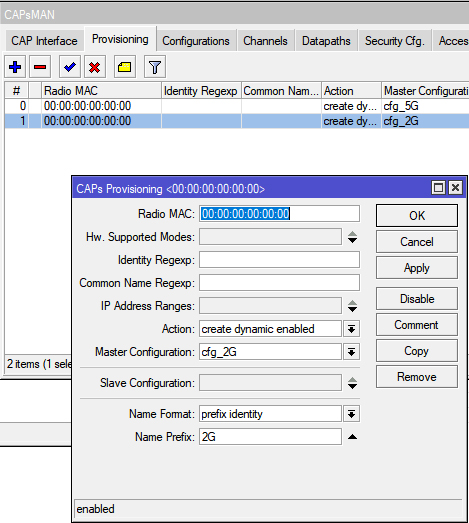
Task: Cancel the provisioning dialog
Action: pyautogui.click(x=417, y=242)
